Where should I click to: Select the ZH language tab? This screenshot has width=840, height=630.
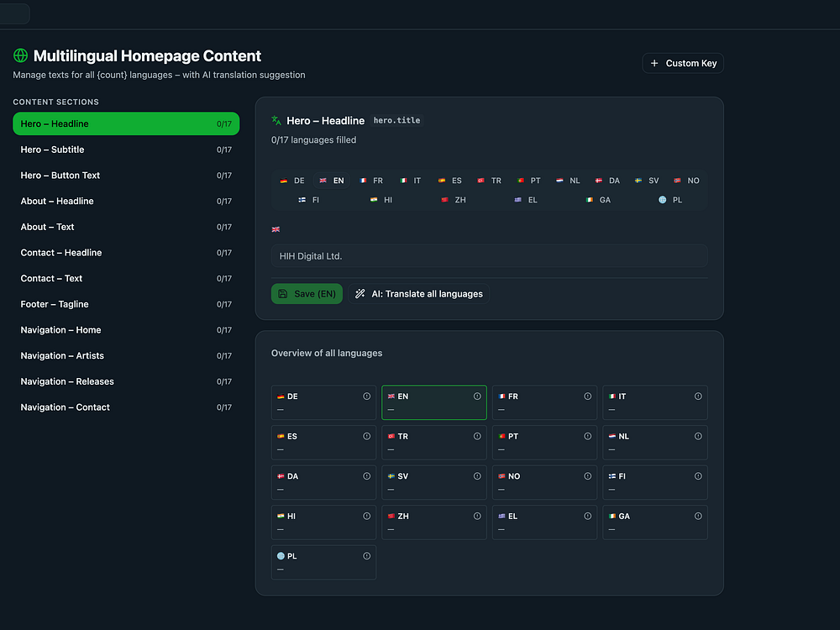pos(453,200)
